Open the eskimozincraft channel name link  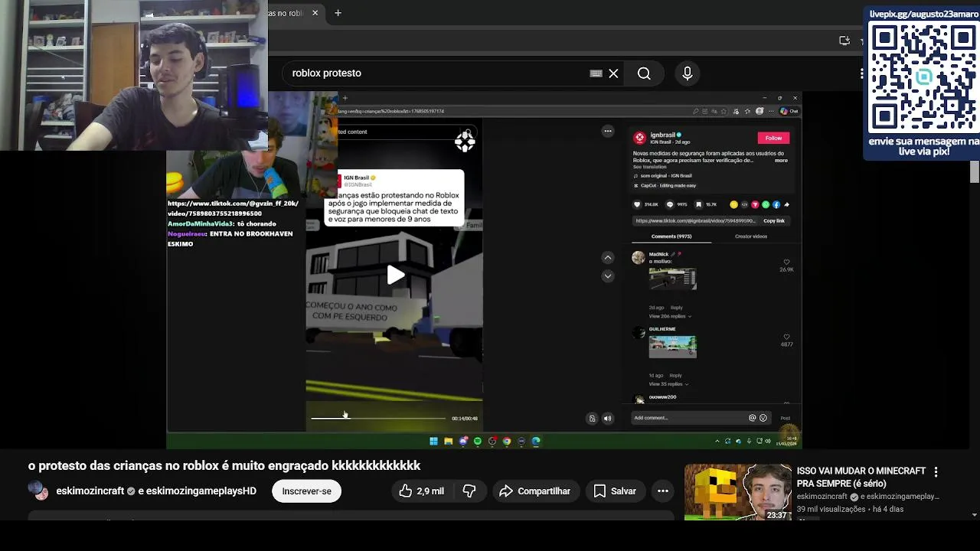click(x=90, y=491)
